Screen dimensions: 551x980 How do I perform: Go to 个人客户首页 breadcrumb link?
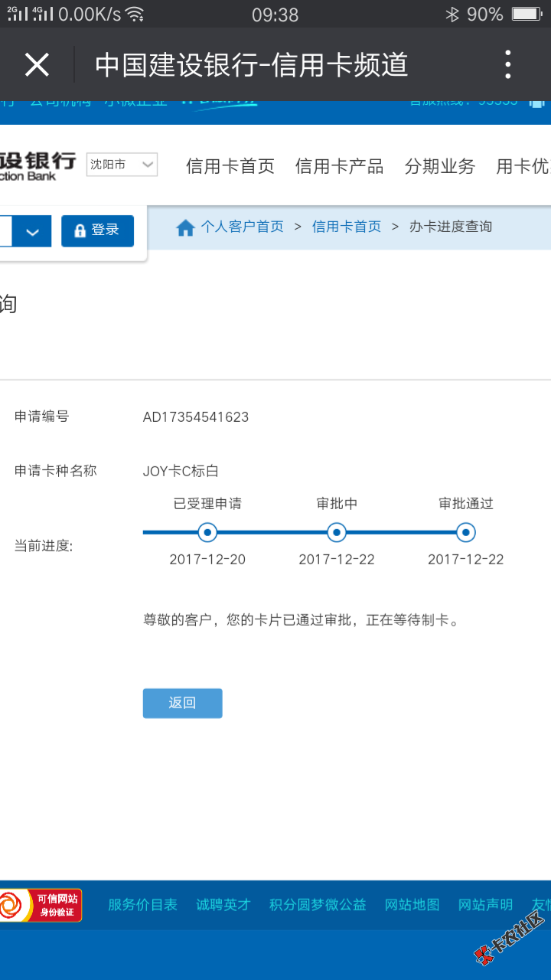click(x=242, y=227)
